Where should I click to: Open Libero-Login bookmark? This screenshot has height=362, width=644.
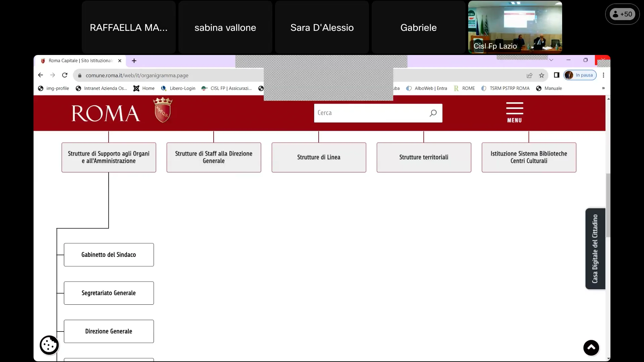178,88
